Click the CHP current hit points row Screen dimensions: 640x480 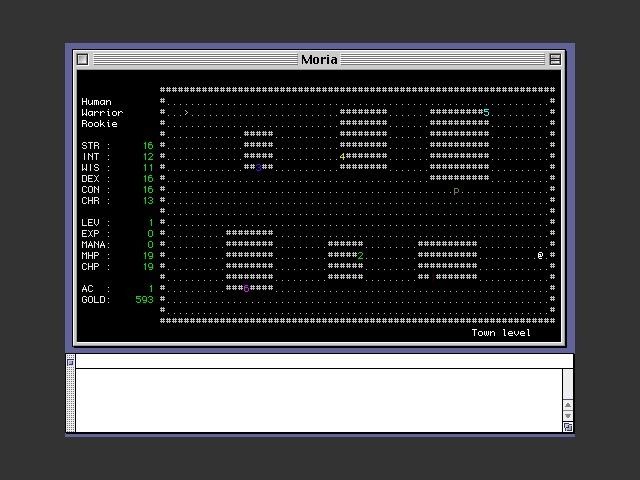[117, 267]
